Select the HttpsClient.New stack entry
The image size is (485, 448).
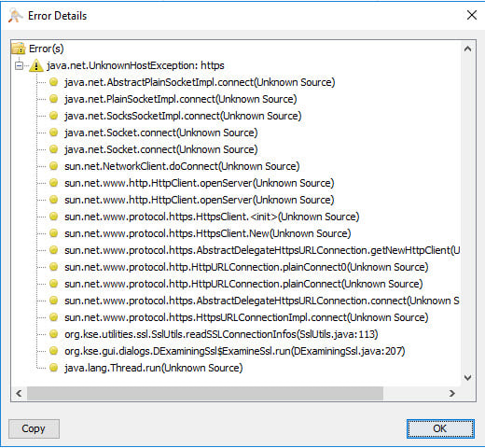click(207, 233)
